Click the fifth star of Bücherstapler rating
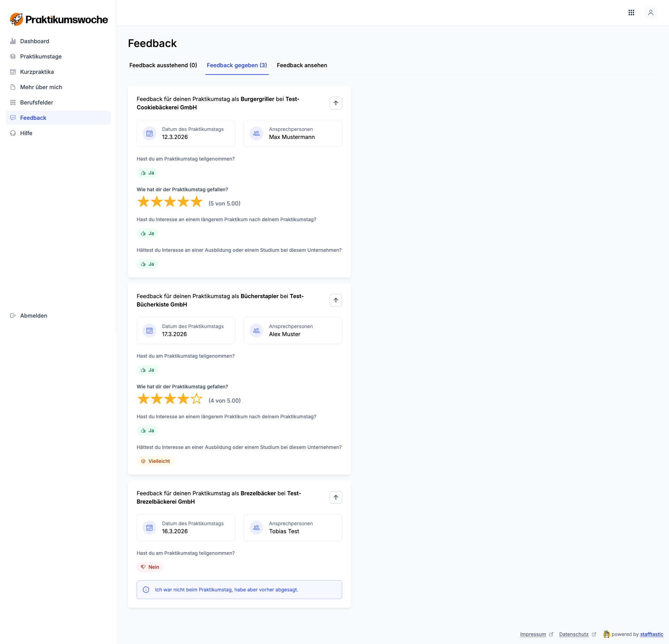 pos(197,399)
